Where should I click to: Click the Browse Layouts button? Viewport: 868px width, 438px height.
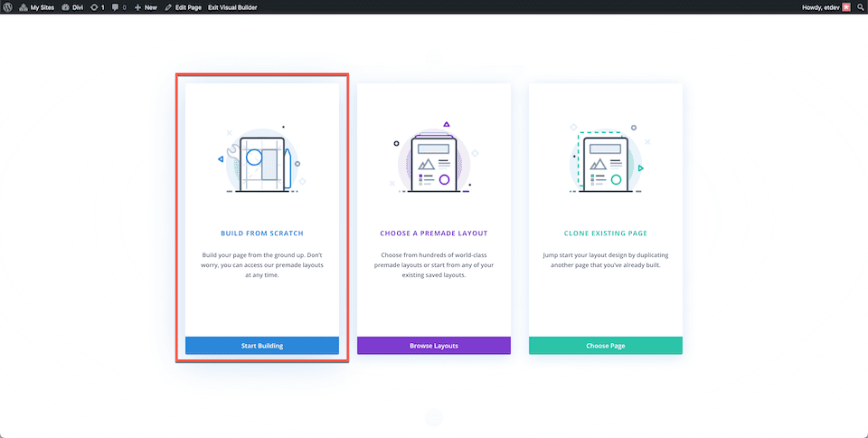pos(434,346)
